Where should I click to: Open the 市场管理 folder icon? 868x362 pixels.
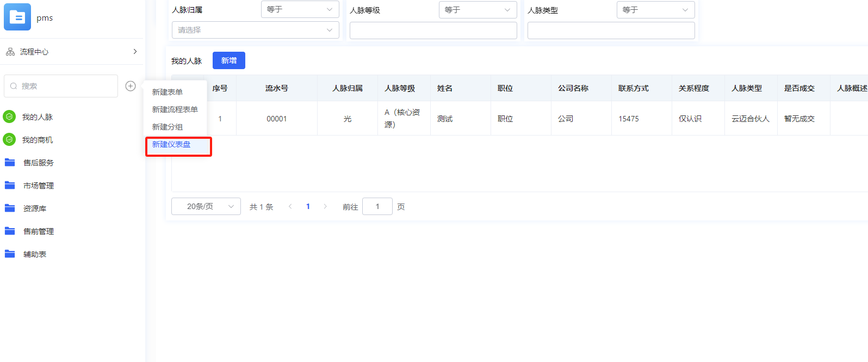pos(10,185)
